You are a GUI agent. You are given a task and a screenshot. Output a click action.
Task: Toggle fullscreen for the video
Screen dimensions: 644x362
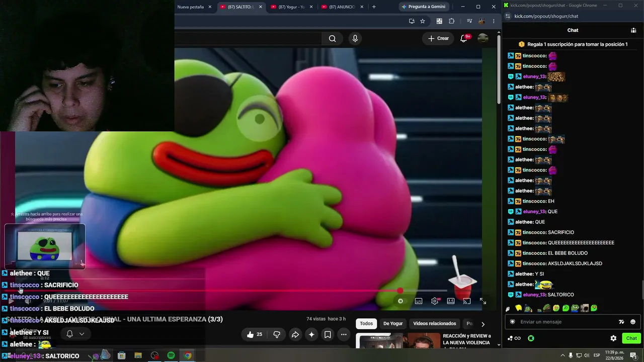coord(483,301)
